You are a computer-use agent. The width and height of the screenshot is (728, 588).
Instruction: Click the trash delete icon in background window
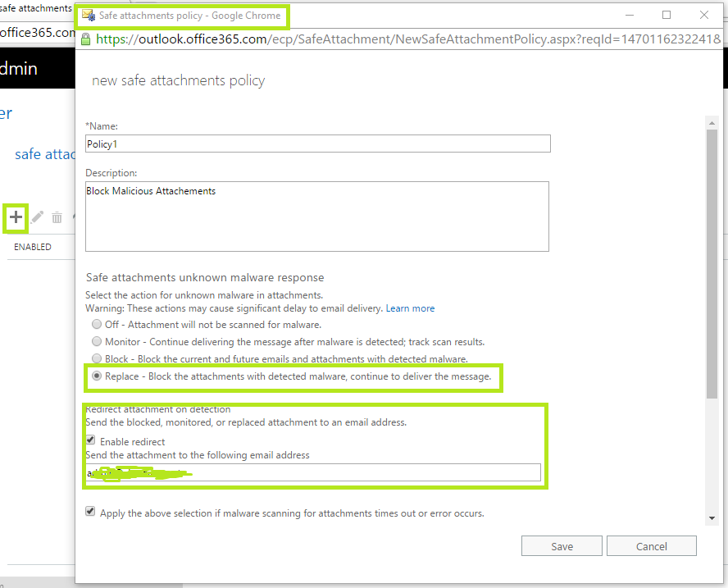coord(57,217)
